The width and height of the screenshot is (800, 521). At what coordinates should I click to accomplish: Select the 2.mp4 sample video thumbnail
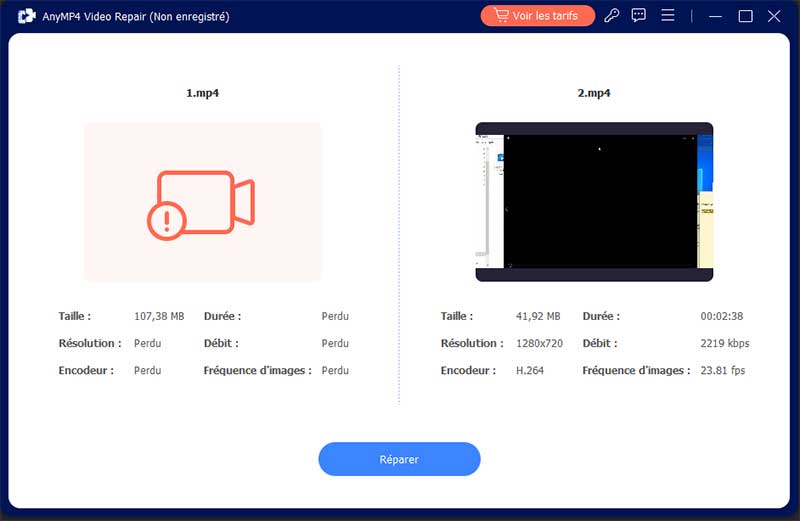coord(594,201)
